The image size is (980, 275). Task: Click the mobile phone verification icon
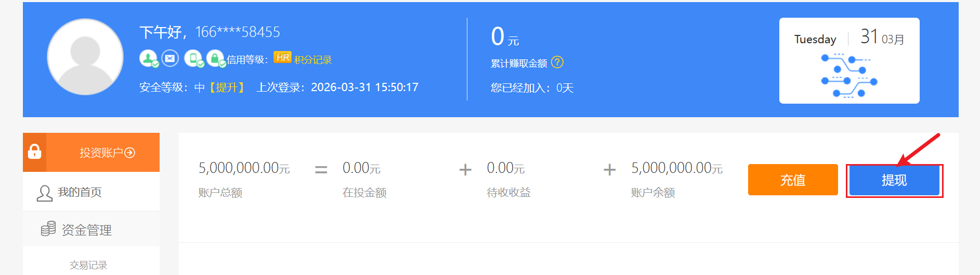point(193,58)
